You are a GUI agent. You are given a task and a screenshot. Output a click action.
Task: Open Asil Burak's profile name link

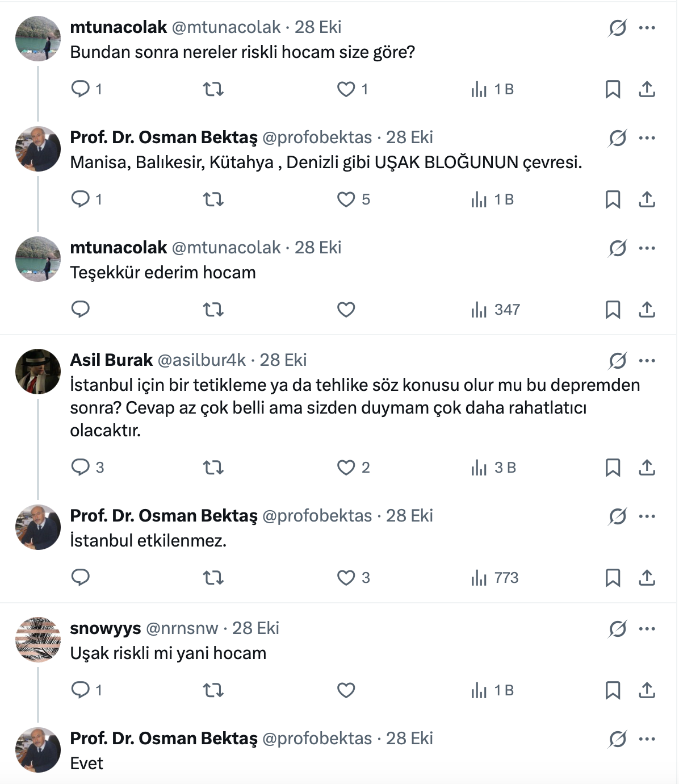pyautogui.click(x=111, y=360)
